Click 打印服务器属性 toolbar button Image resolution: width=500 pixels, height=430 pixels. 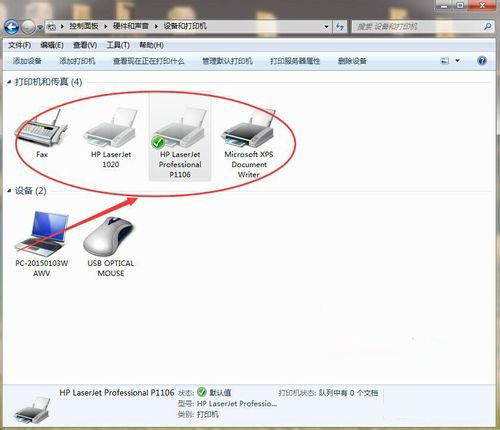[295, 61]
